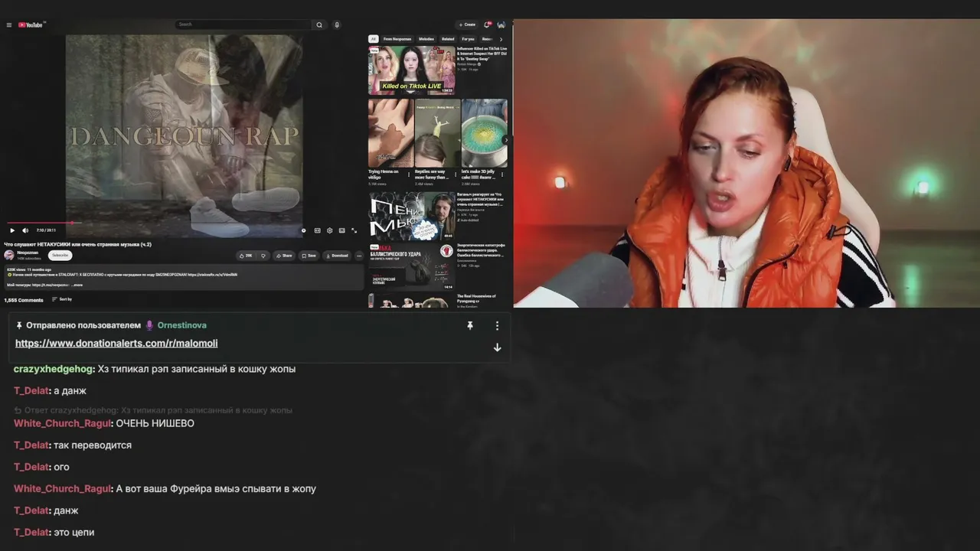Open more actions ellipsis beside Download
980x551 pixels.
click(359, 256)
